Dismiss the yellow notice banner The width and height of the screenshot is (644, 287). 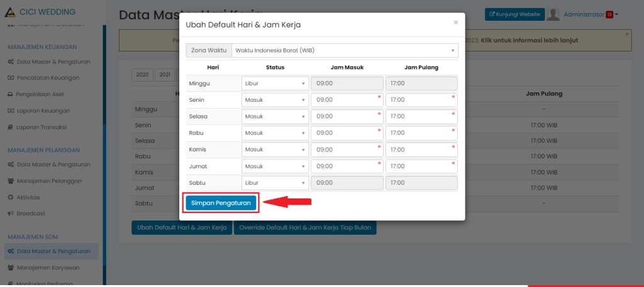[626, 34]
